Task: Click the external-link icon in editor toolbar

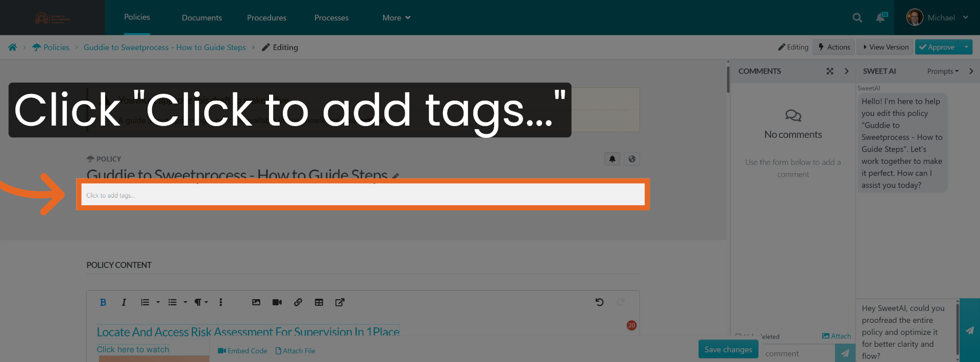Action: (x=340, y=302)
